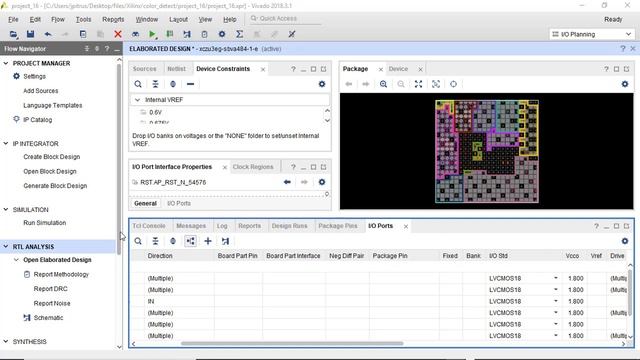
Task: Sort by the Package Pin column header
Action: [390, 256]
